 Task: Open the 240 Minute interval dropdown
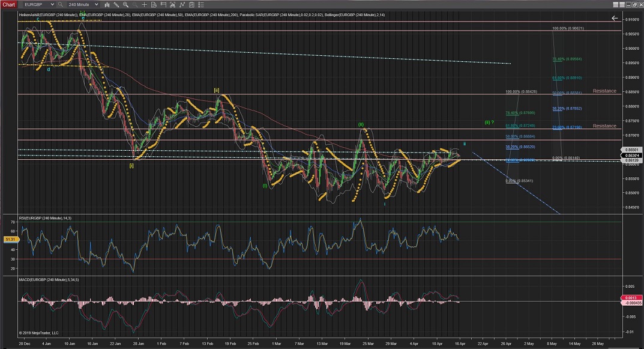click(83, 5)
